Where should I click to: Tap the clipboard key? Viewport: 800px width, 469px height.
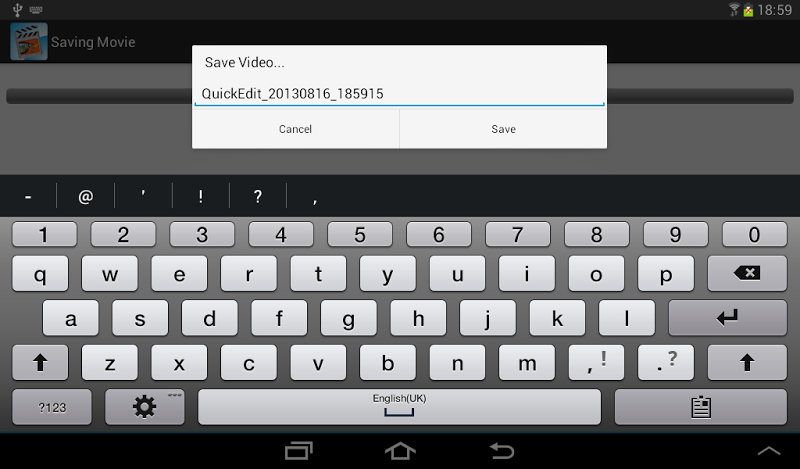click(x=701, y=407)
